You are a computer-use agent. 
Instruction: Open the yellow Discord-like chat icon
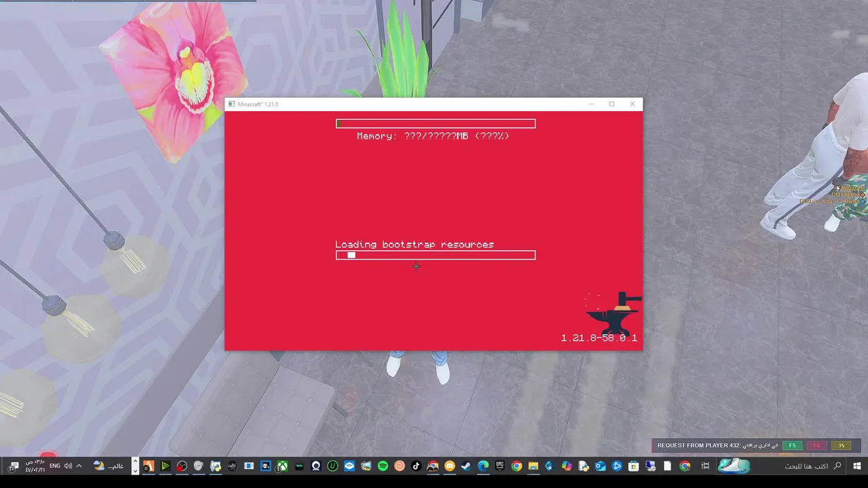pyautogui.click(x=450, y=466)
